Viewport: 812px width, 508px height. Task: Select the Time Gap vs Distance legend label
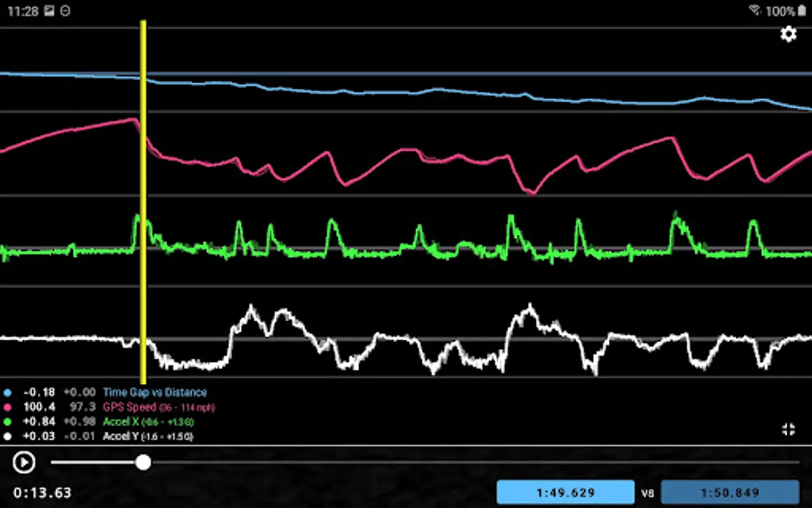pos(155,392)
